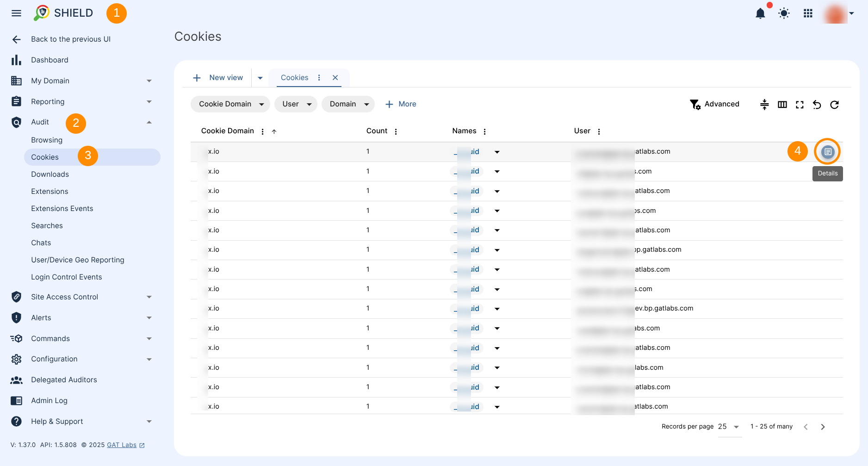Open the User filter dropdown
The image size is (868, 466).
[x=296, y=104]
